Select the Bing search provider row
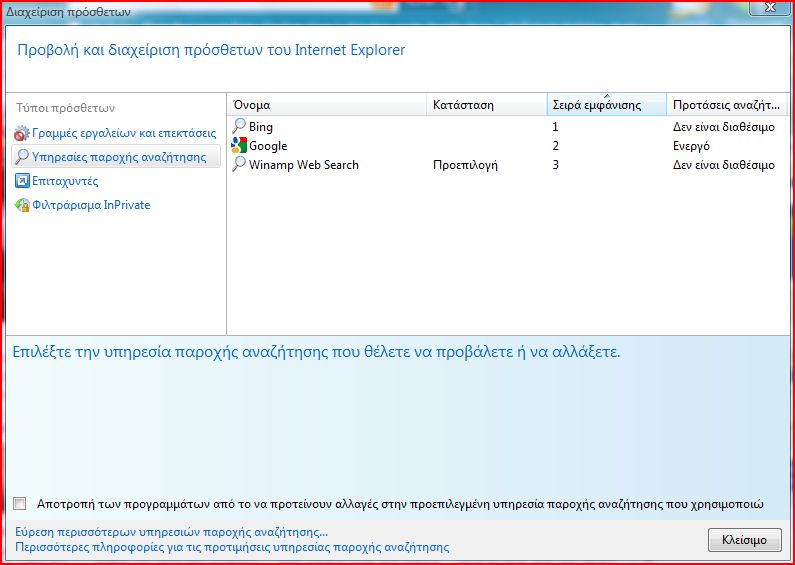The image size is (795, 565). [508, 126]
